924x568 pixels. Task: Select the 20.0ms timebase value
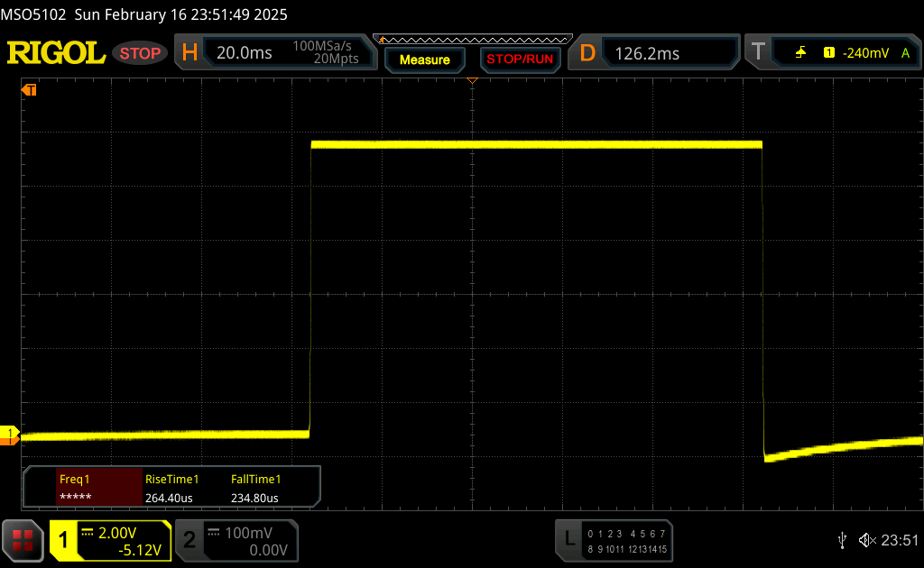click(x=244, y=53)
